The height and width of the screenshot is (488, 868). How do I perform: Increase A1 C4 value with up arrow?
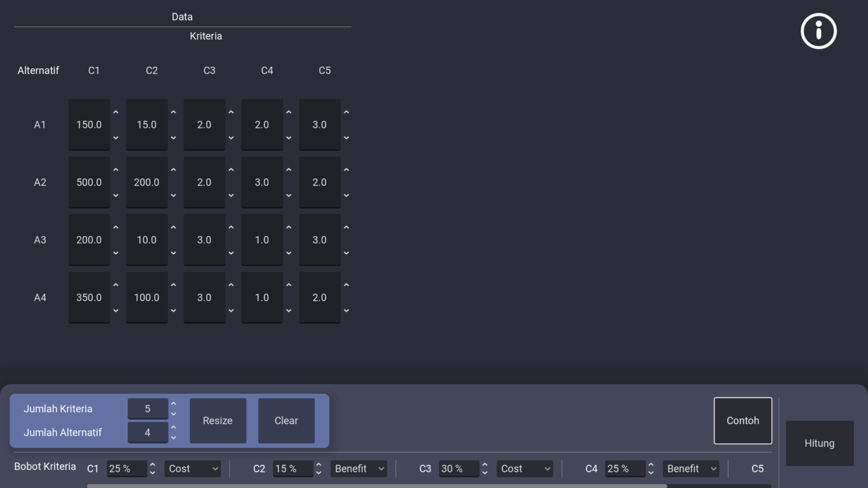[x=289, y=112]
